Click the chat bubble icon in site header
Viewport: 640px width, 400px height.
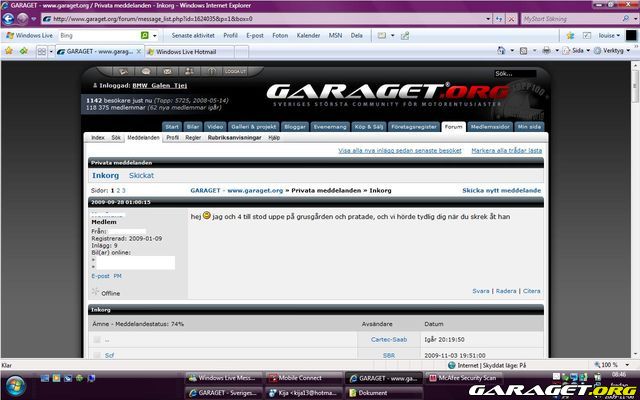146,71
